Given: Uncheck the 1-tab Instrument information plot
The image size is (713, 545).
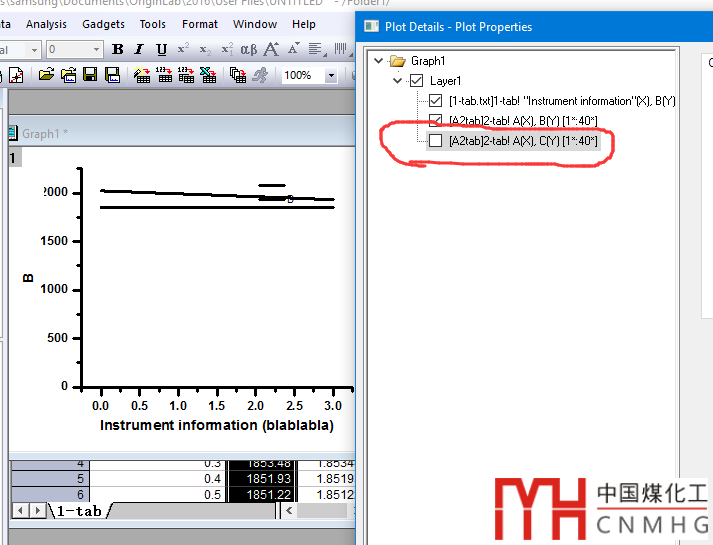Looking at the screenshot, I should [x=435, y=101].
